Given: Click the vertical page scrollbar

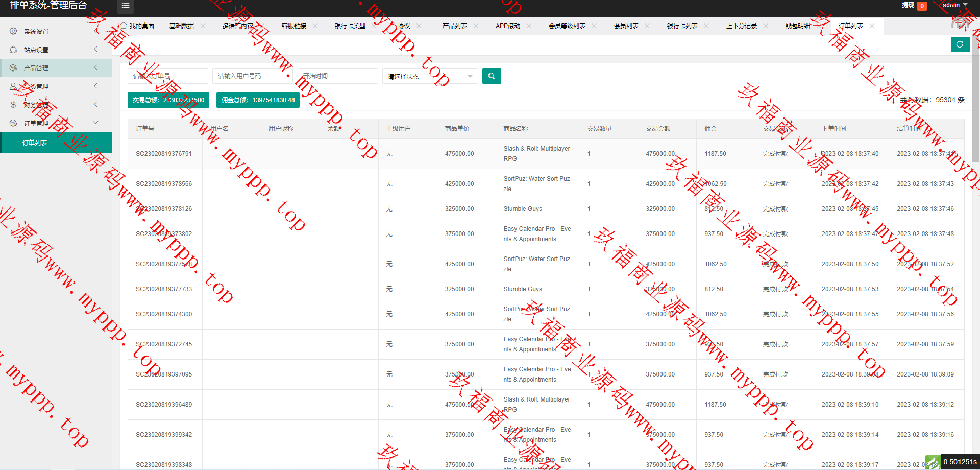Looking at the screenshot, I should [x=975, y=102].
